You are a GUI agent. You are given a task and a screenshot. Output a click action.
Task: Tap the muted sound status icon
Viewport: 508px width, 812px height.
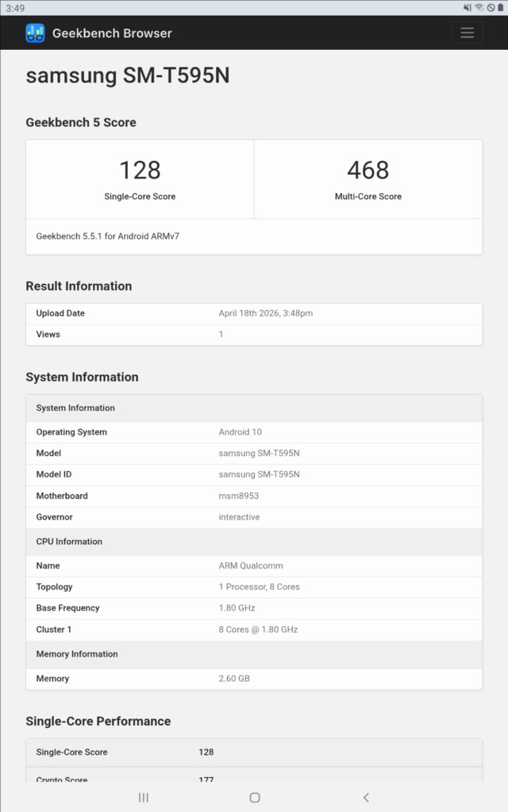click(467, 8)
